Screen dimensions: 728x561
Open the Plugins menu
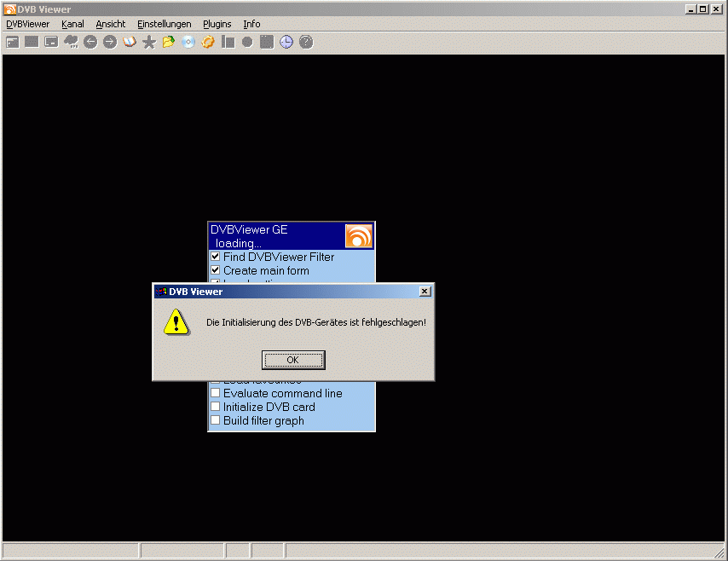[x=217, y=24]
